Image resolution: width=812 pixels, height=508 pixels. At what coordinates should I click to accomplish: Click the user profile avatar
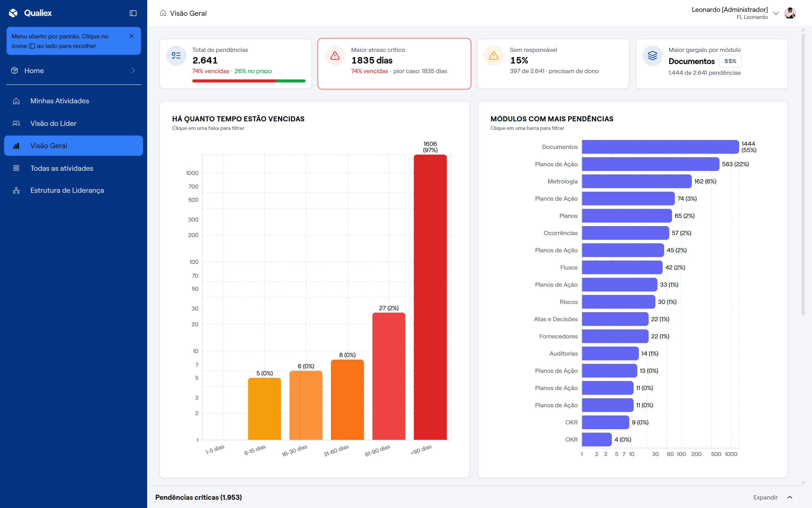(x=790, y=13)
